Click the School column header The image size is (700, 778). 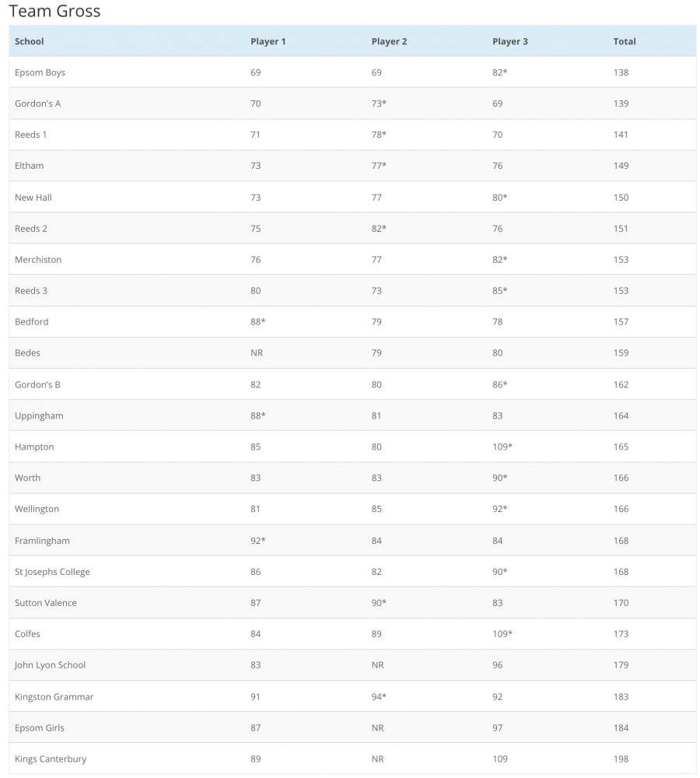point(30,41)
